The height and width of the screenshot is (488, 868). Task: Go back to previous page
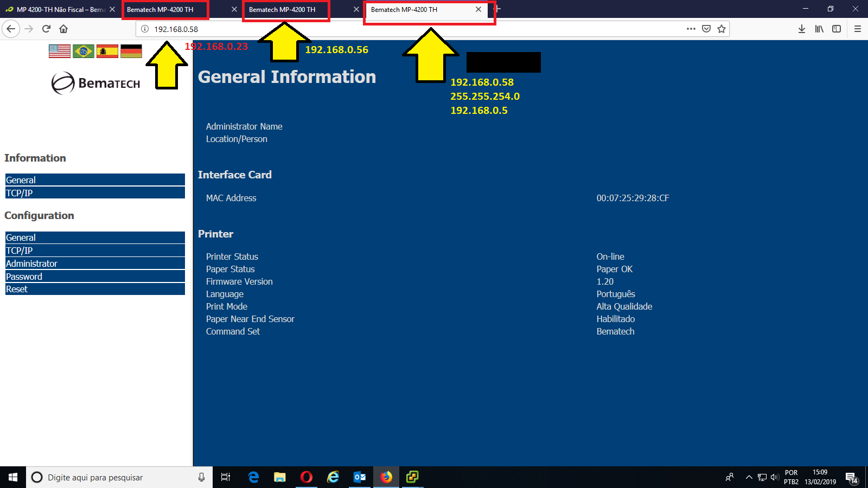tap(11, 29)
